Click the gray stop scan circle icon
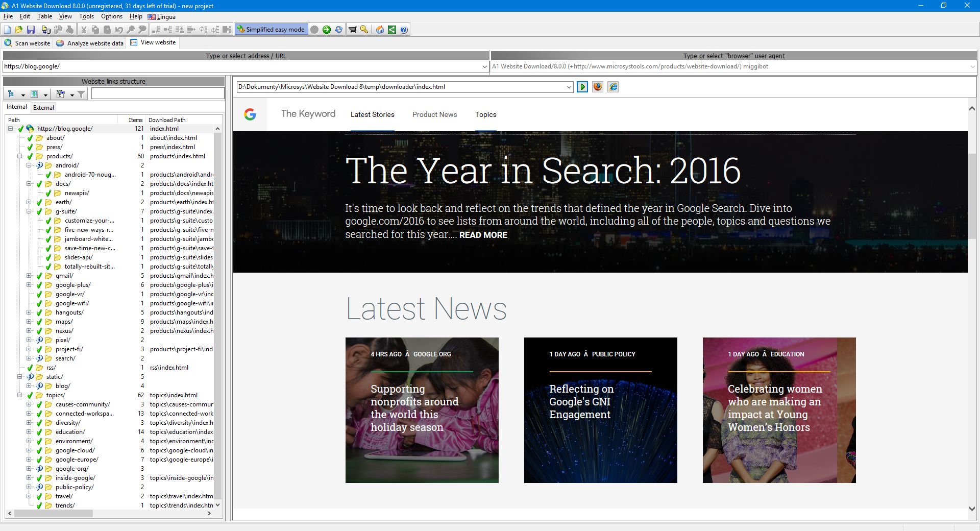The image size is (980, 531). [x=314, y=30]
